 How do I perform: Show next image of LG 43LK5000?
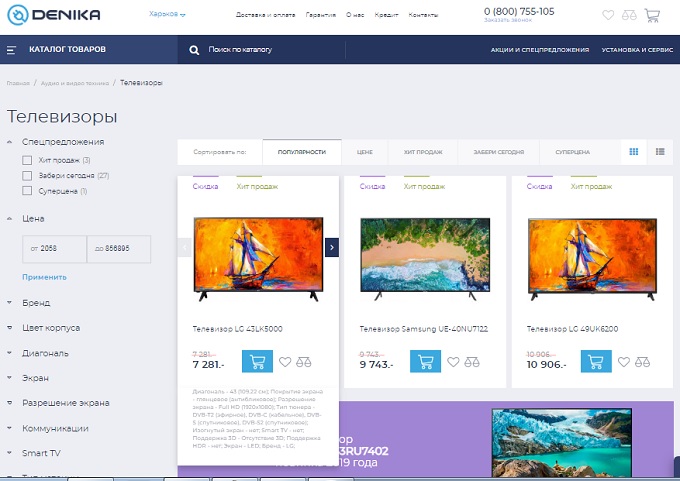click(332, 247)
